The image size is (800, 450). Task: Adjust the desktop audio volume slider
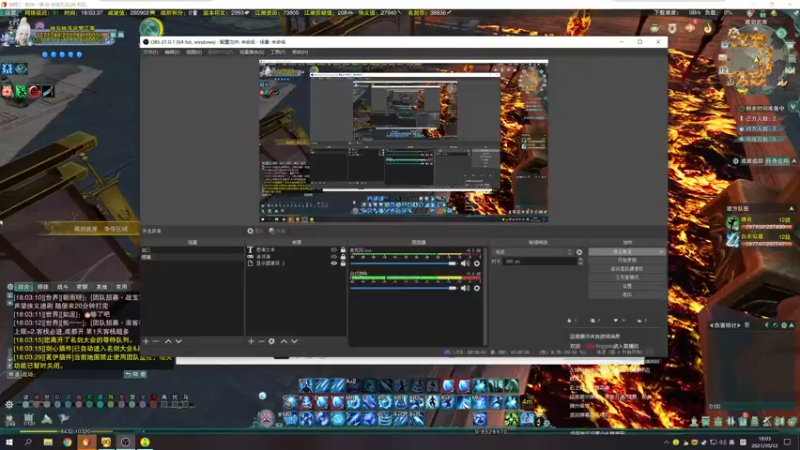point(403,288)
